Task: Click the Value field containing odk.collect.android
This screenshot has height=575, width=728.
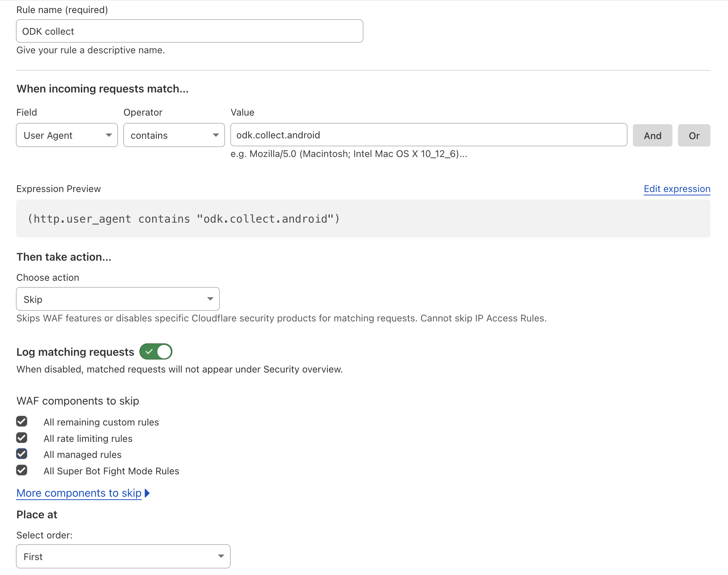Action: tap(429, 135)
